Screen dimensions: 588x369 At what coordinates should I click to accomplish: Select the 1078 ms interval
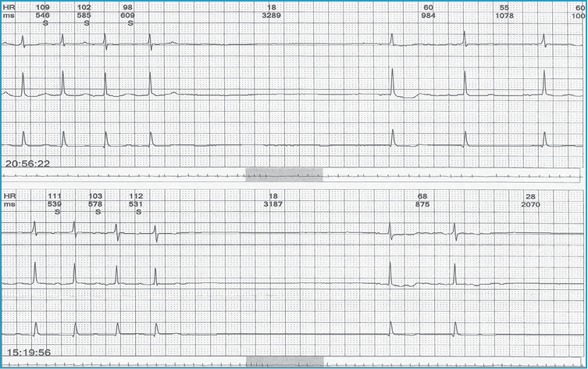coord(504,16)
